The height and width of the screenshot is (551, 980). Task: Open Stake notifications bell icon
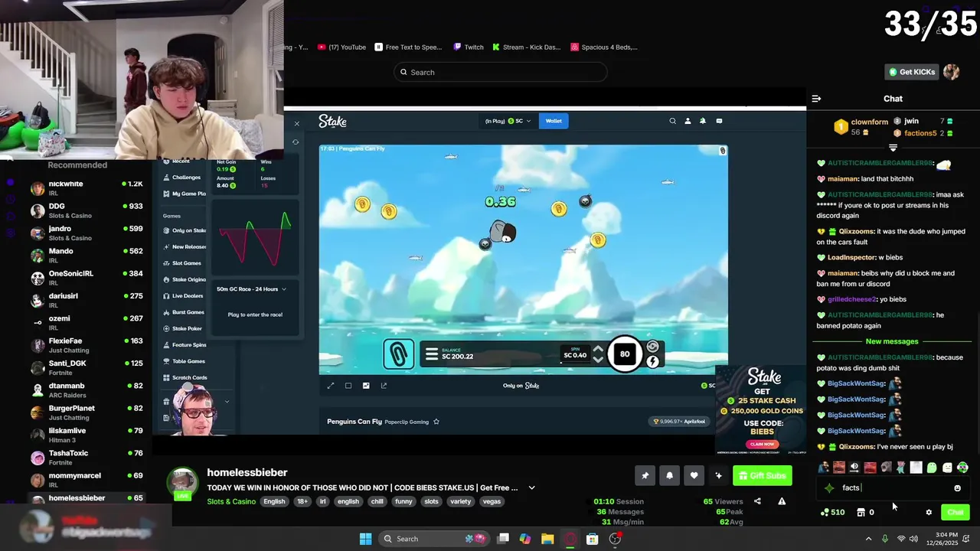point(703,121)
